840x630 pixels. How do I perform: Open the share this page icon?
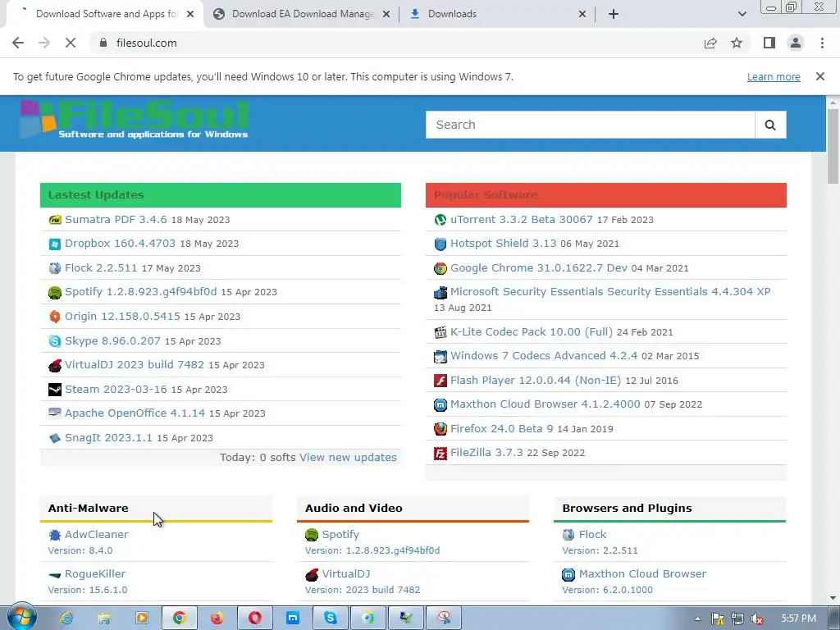point(710,43)
